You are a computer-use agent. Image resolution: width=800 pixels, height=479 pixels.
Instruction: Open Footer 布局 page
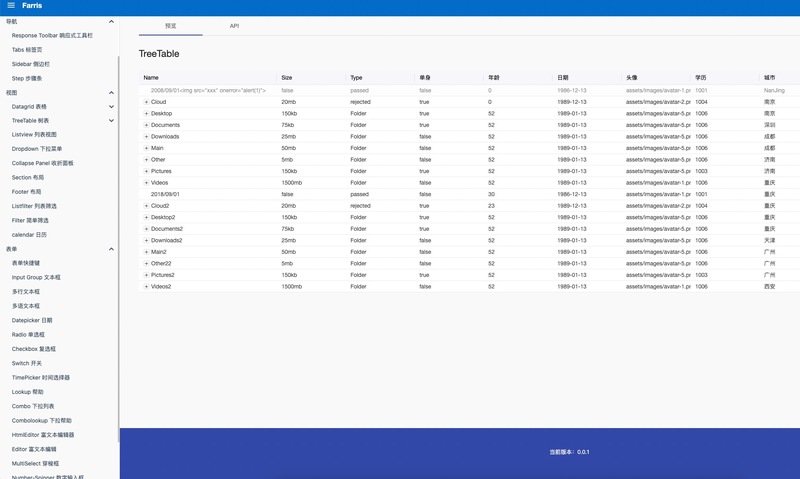click(26, 192)
